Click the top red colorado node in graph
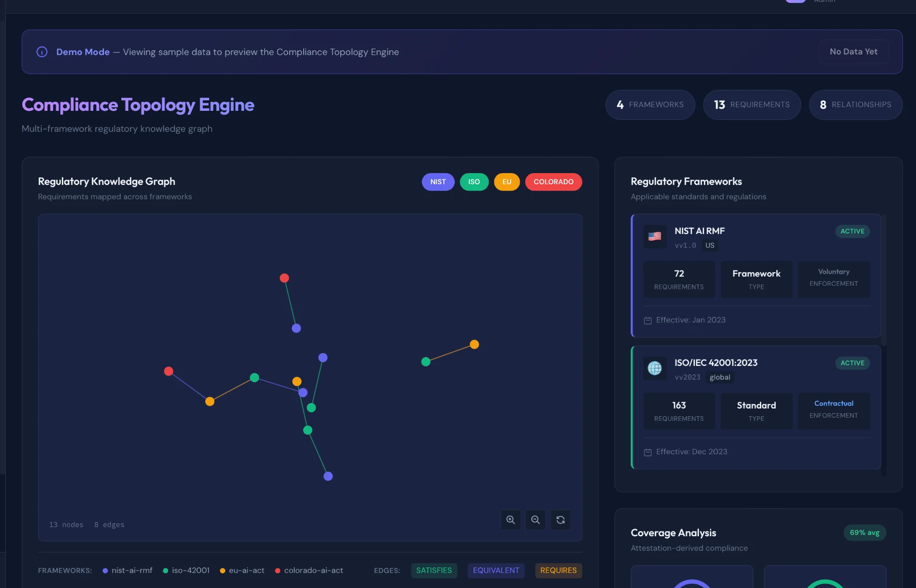The height and width of the screenshot is (588, 916). (x=284, y=278)
